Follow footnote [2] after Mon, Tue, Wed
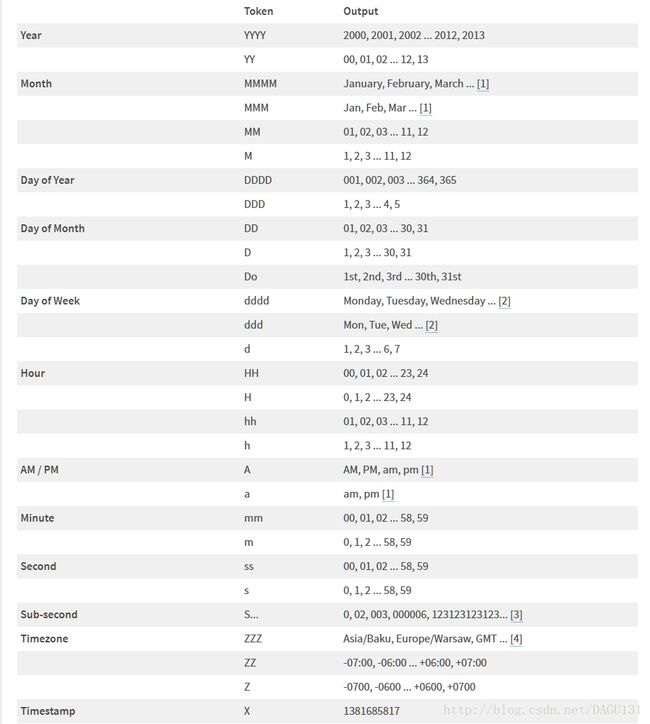The image size is (650, 724). pos(431,325)
